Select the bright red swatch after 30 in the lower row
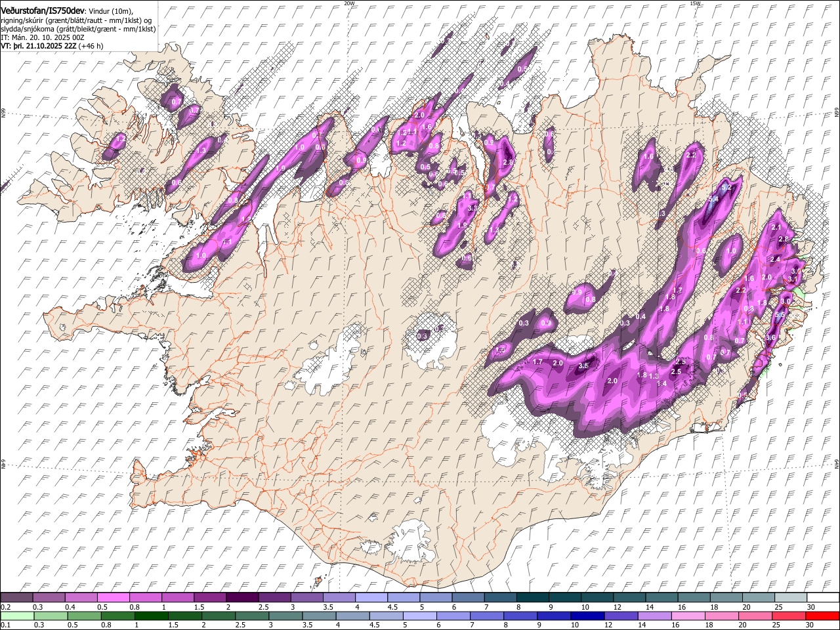 pyautogui.click(x=823, y=616)
